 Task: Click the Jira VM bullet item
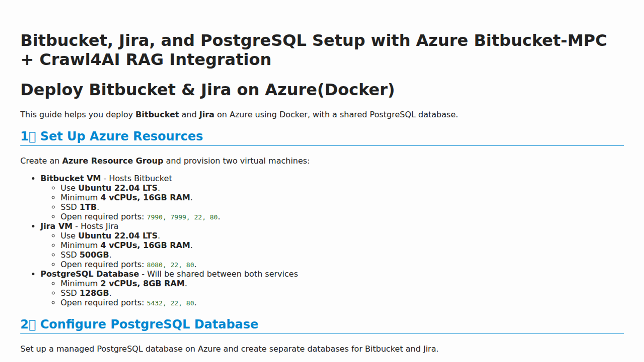coord(79,226)
